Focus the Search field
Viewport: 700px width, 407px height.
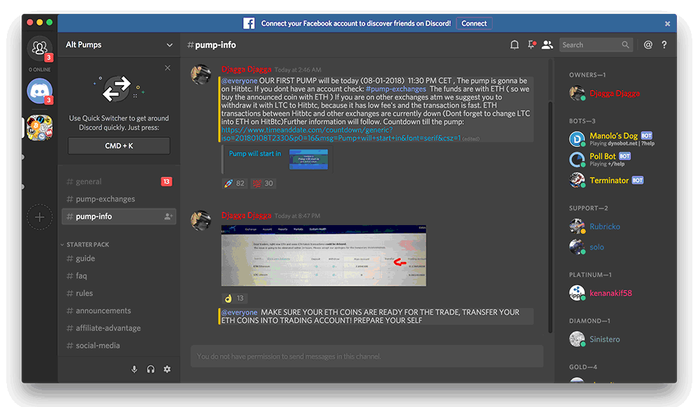(x=596, y=45)
